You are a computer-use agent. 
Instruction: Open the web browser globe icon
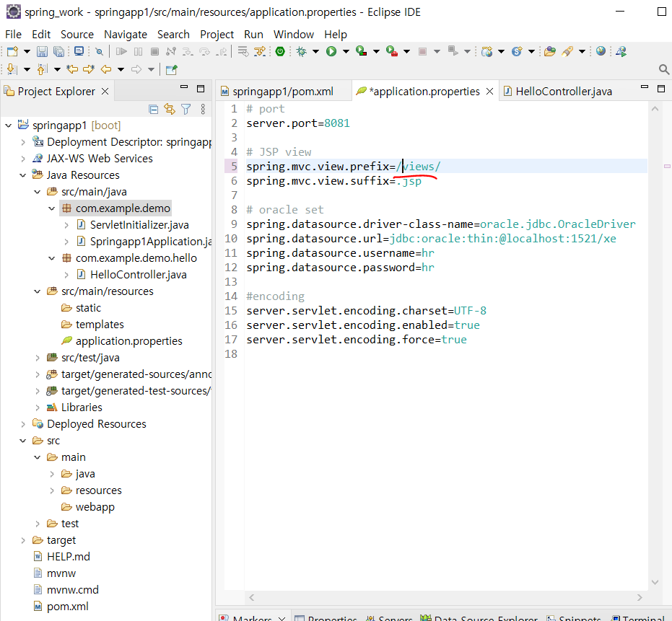601,51
